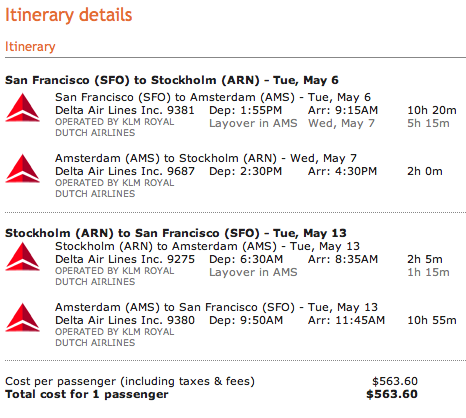Select the San Francisco to Amsterdam segment line
This screenshot has height=418, width=466.
pyautogui.click(x=213, y=97)
